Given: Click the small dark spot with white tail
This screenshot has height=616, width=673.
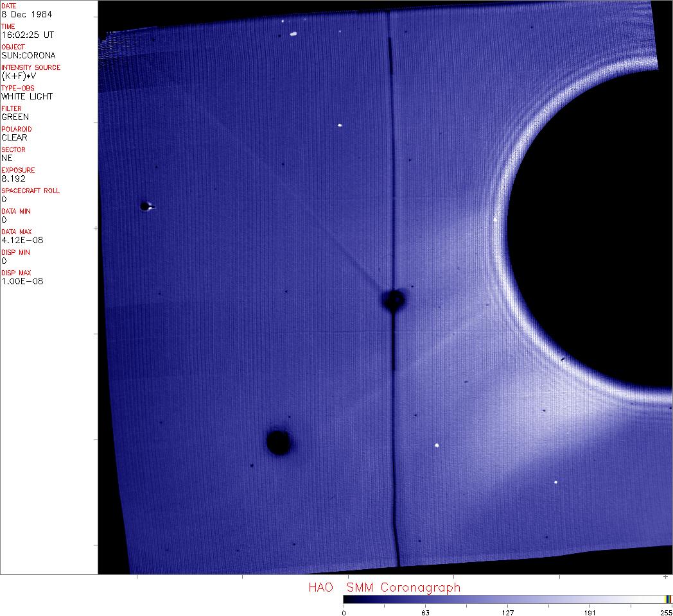Looking at the screenshot, I should coord(145,206).
